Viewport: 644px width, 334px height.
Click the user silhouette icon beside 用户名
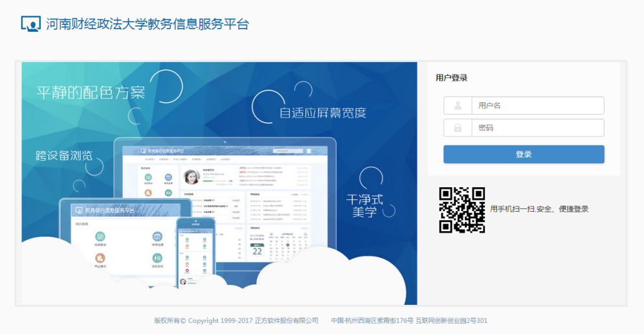[458, 106]
